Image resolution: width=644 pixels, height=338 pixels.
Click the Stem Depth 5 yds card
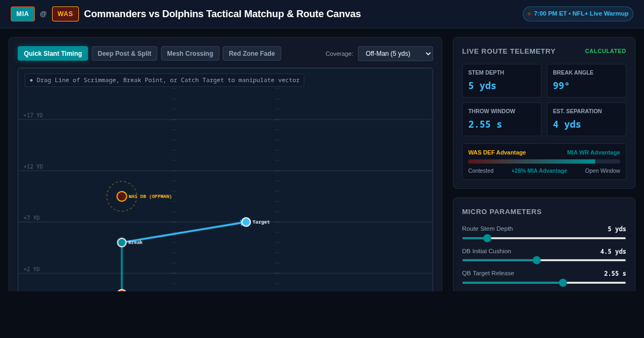pyautogui.click(x=502, y=81)
